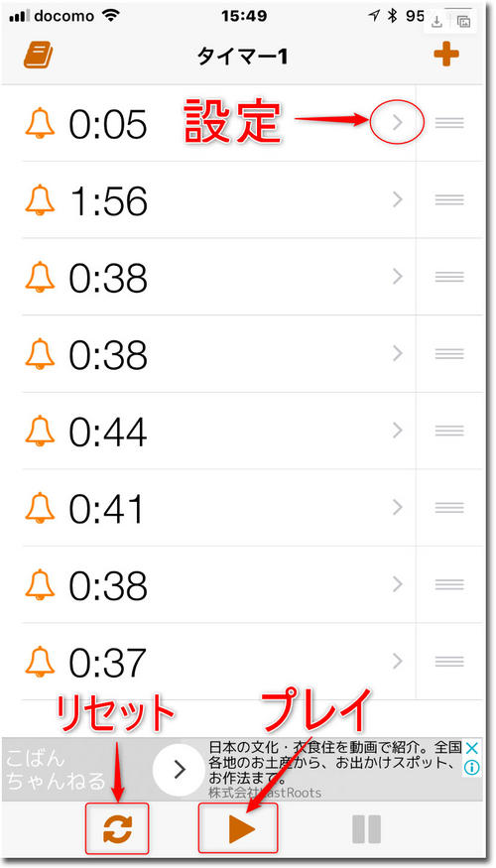Close the ad with the X icon

coord(471,750)
